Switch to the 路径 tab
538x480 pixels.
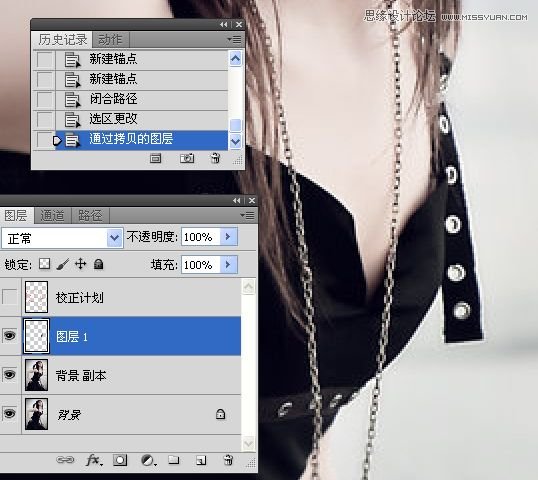tap(90, 215)
